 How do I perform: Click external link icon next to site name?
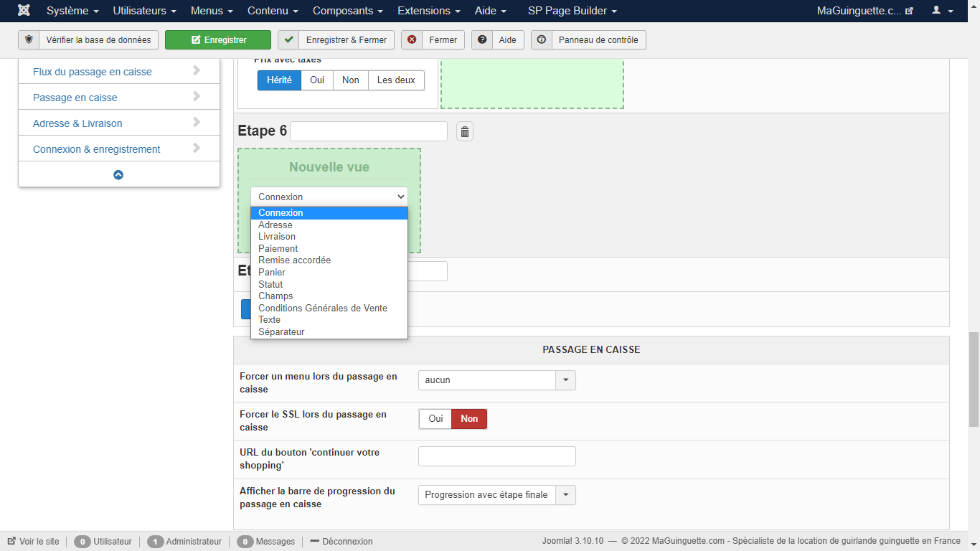point(910,11)
